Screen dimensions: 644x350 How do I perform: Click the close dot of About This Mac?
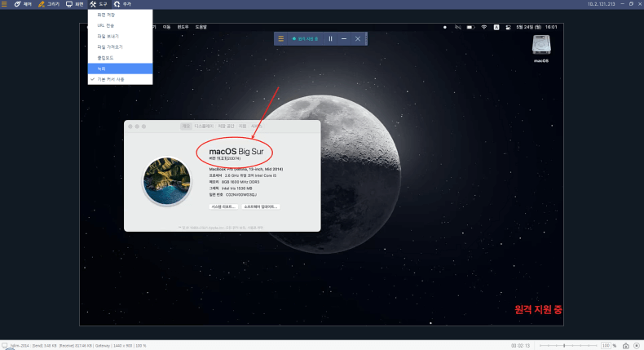point(130,126)
